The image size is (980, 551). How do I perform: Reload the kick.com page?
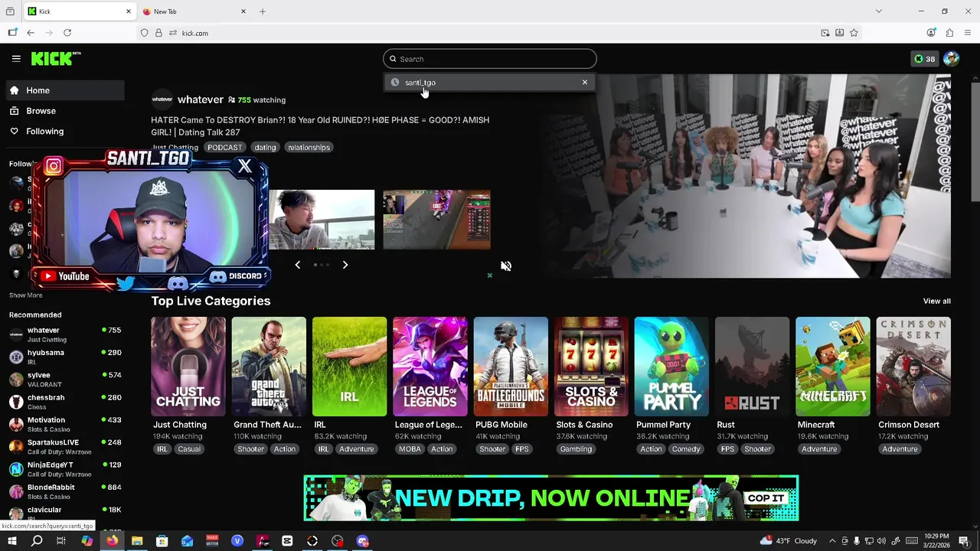point(67,33)
